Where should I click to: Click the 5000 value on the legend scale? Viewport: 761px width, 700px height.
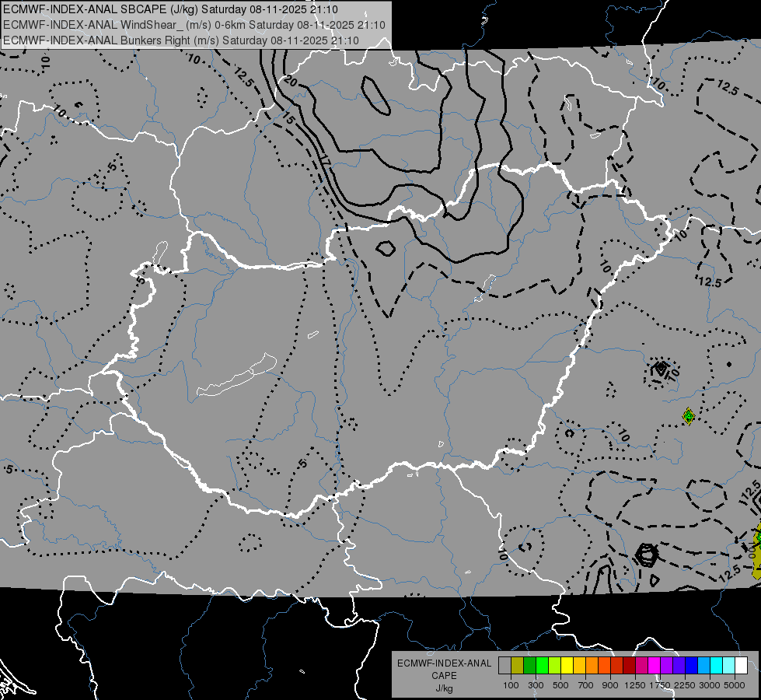click(x=735, y=685)
